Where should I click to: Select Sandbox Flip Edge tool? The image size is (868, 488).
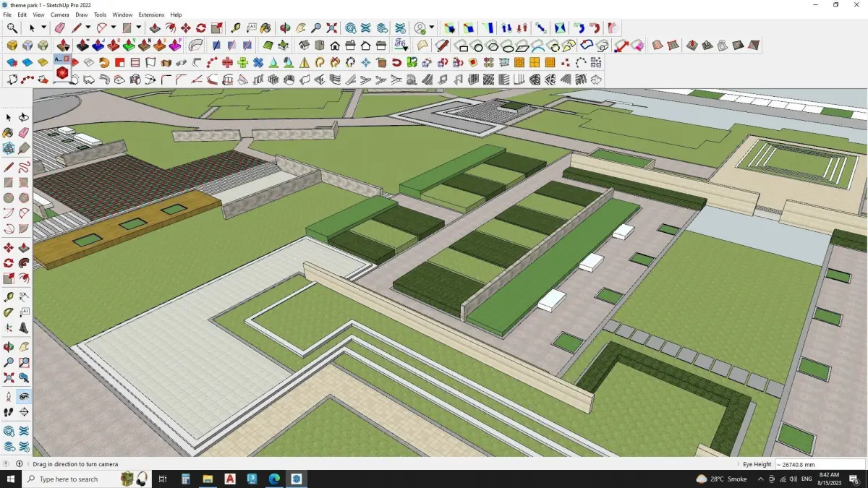[753, 45]
